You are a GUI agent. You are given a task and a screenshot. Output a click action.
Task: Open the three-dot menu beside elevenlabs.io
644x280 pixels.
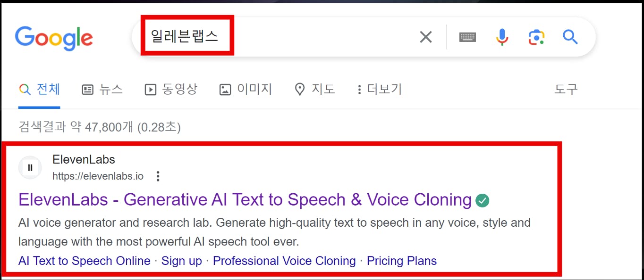point(158,177)
